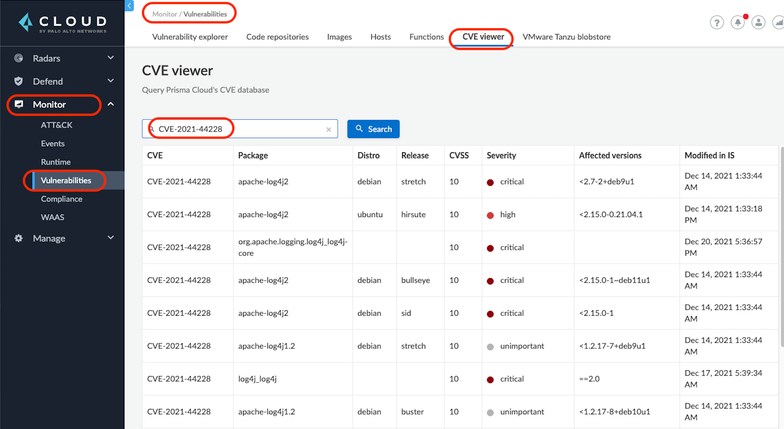Open the Code repositories tab

point(277,37)
